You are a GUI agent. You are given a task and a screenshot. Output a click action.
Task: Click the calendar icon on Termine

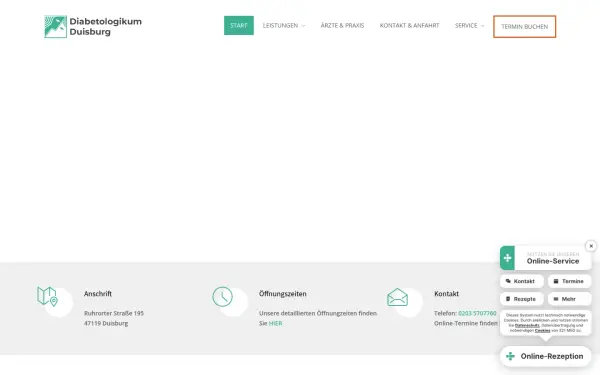point(556,281)
